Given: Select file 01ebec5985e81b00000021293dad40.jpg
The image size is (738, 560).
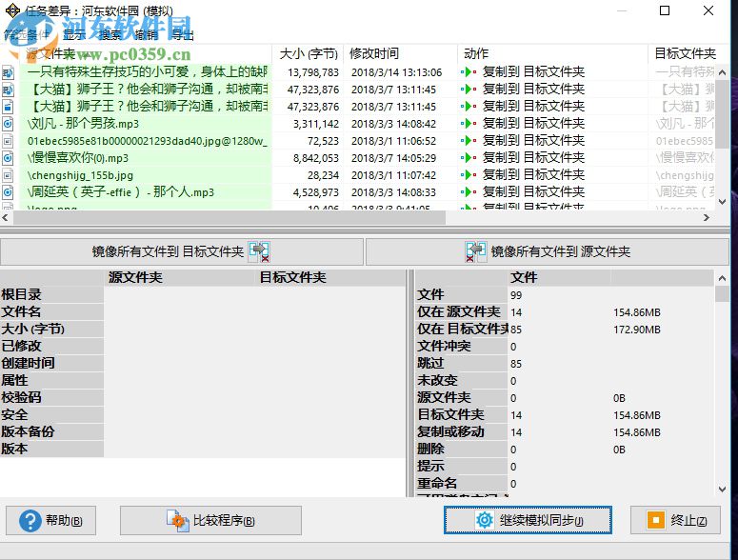Looking at the screenshot, I should coord(148,141).
